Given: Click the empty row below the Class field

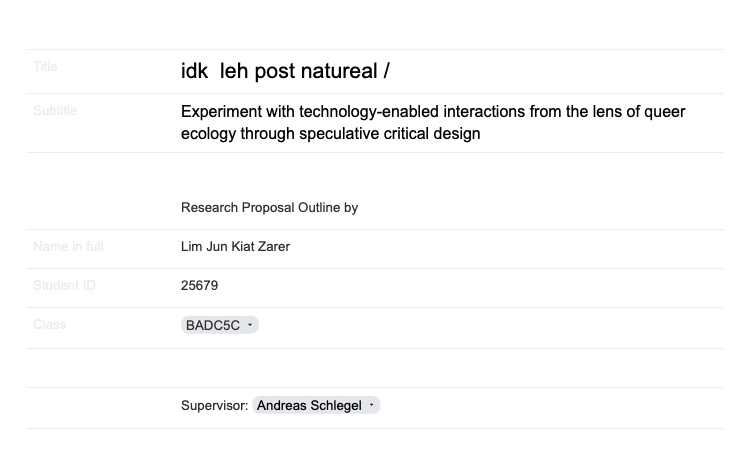Looking at the screenshot, I should coord(375,368).
